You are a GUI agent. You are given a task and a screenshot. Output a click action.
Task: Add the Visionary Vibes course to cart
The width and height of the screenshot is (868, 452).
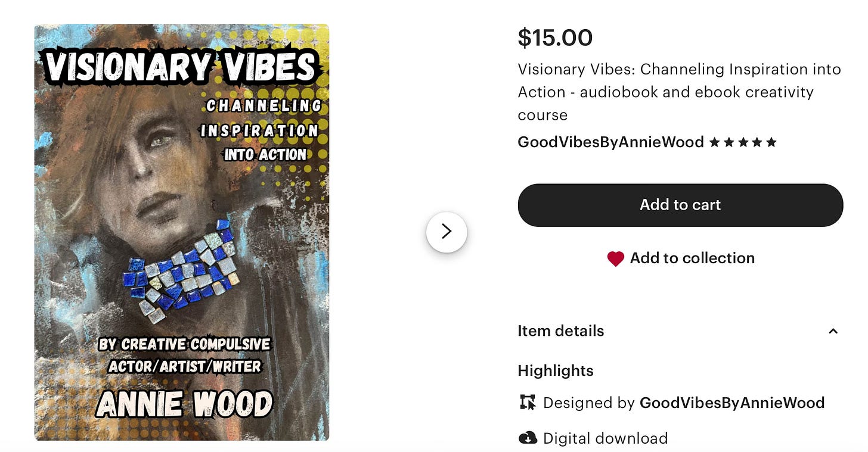pos(680,205)
